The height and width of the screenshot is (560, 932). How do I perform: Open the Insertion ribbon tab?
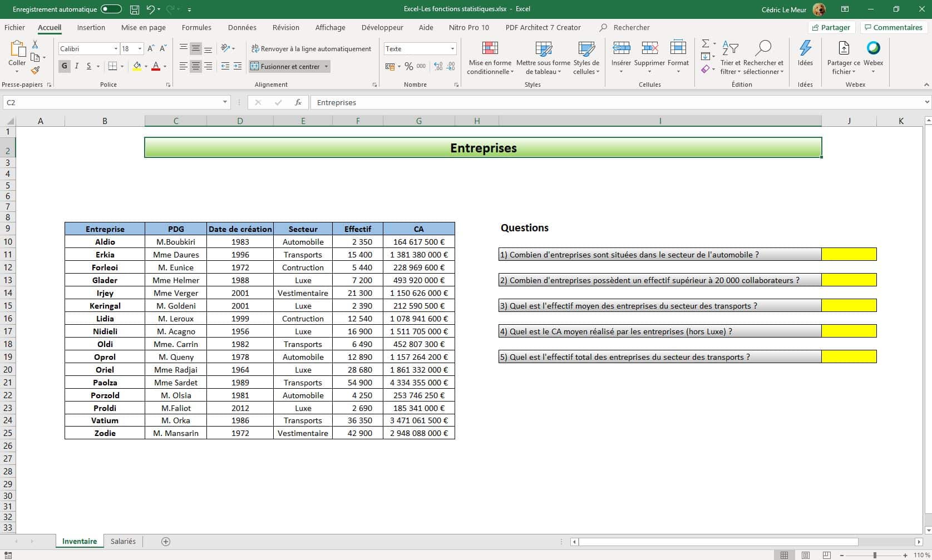tap(91, 27)
